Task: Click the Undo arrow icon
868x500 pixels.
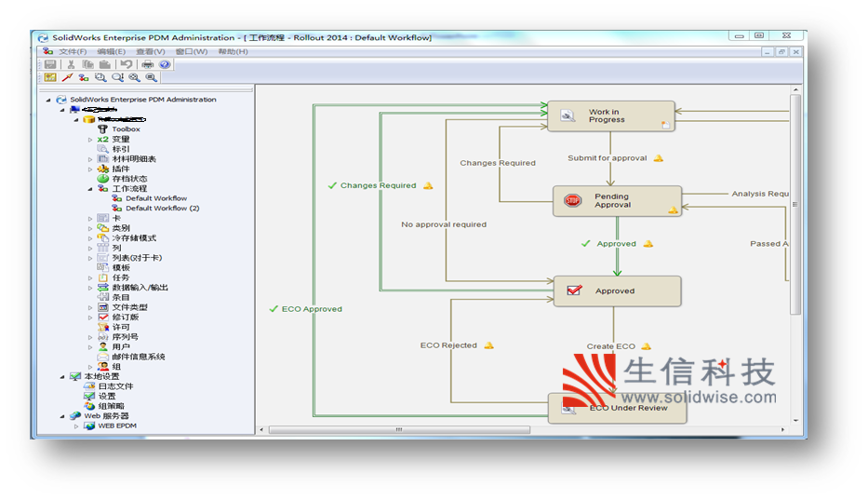Action: pyautogui.click(x=127, y=64)
